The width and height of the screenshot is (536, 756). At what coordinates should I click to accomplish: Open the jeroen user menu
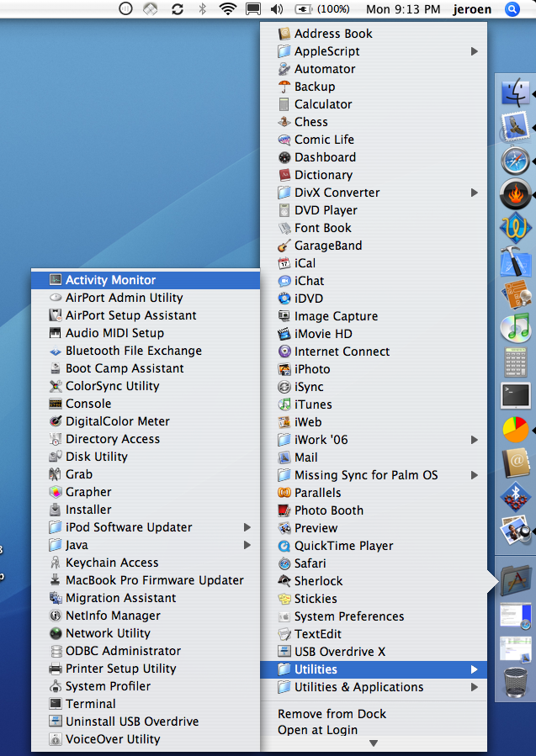[472, 9]
